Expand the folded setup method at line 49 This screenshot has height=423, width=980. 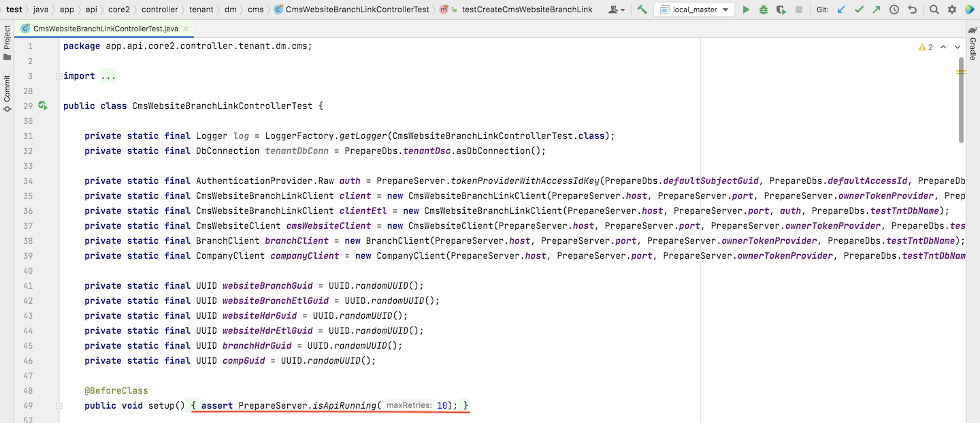(x=59, y=406)
